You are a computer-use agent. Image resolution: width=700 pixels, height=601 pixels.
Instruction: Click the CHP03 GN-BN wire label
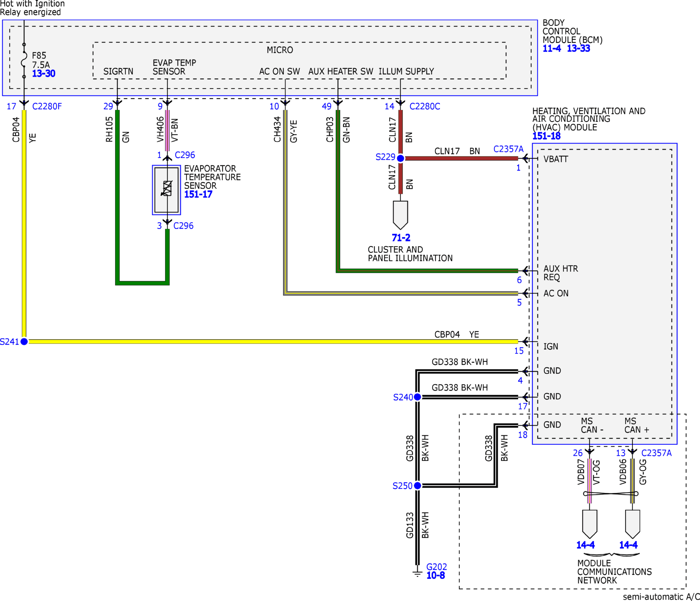point(338,129)
